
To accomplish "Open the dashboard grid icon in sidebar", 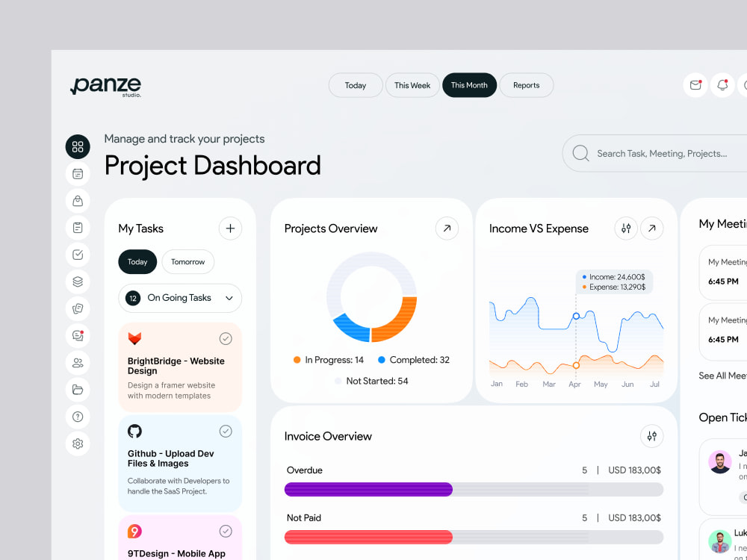I will tap(78, 146).
